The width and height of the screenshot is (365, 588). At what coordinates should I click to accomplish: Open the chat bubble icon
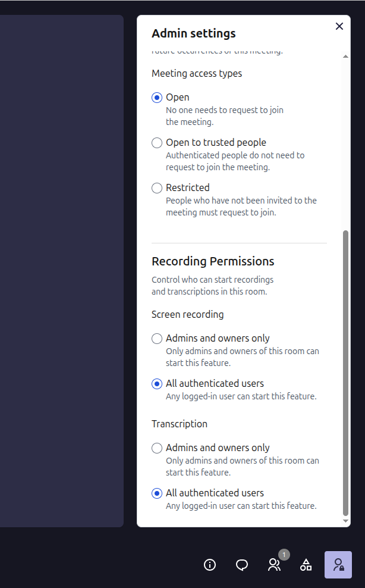tap(242, 565)
